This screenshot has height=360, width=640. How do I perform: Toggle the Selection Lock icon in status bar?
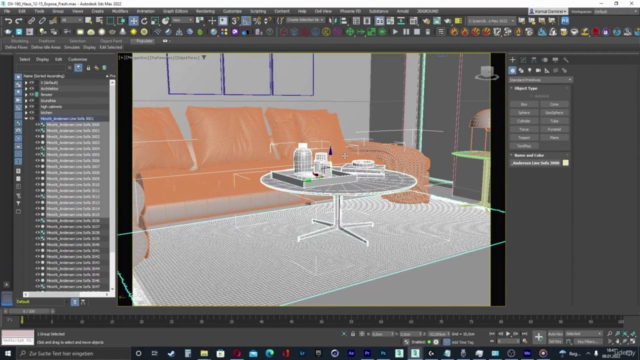coord(353,334)
